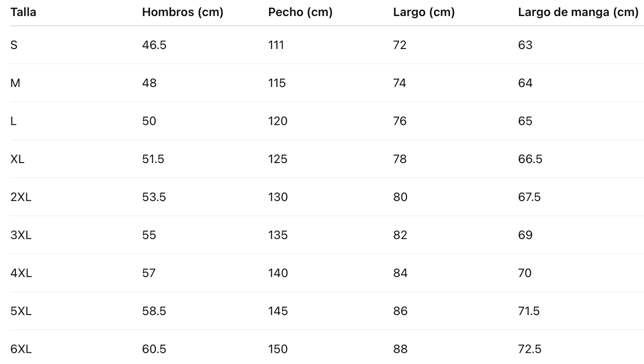Select the Pecho (cm) column header

300,12
